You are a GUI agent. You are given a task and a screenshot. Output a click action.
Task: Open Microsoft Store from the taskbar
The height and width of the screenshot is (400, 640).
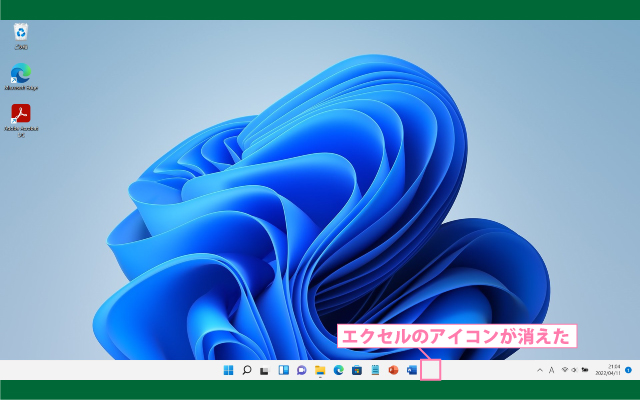[x=357, y=370]
